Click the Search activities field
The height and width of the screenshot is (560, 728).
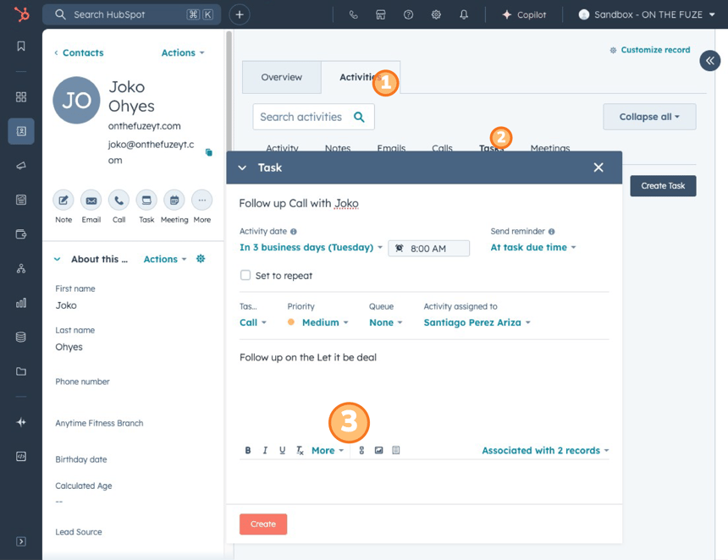pyautogui.click(x=313, y=117)
